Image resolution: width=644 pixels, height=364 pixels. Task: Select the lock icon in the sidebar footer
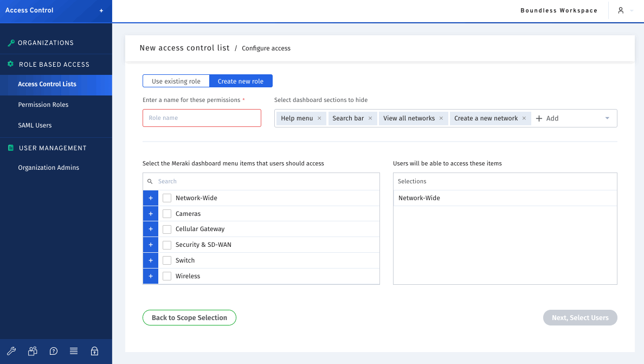(x=94, y=351)
